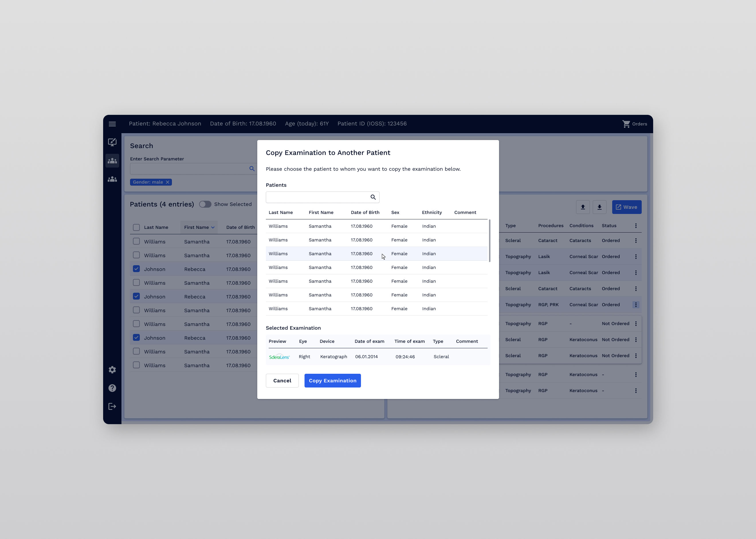This screenshot has height=539, width=756.
Task: Toggle the Show Selected switch
Action: pyautogui.click(x=205, y=204)
